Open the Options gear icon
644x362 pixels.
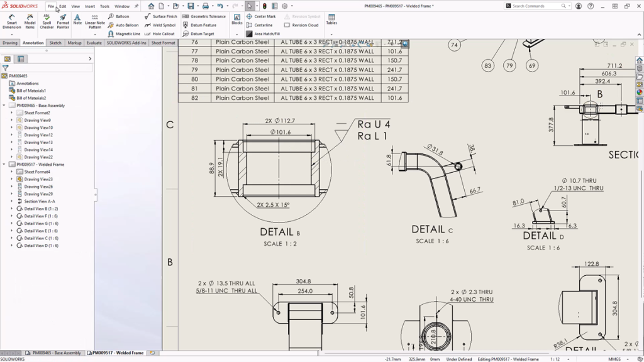285,6
